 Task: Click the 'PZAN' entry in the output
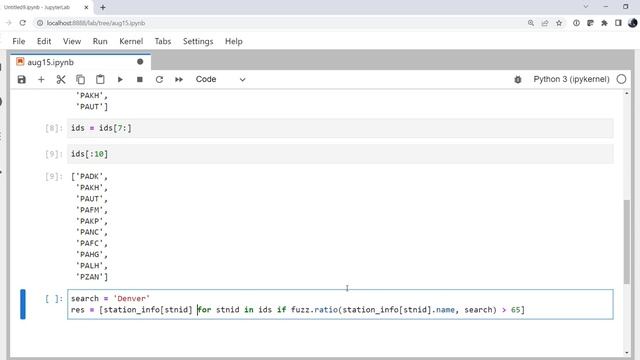92,277
